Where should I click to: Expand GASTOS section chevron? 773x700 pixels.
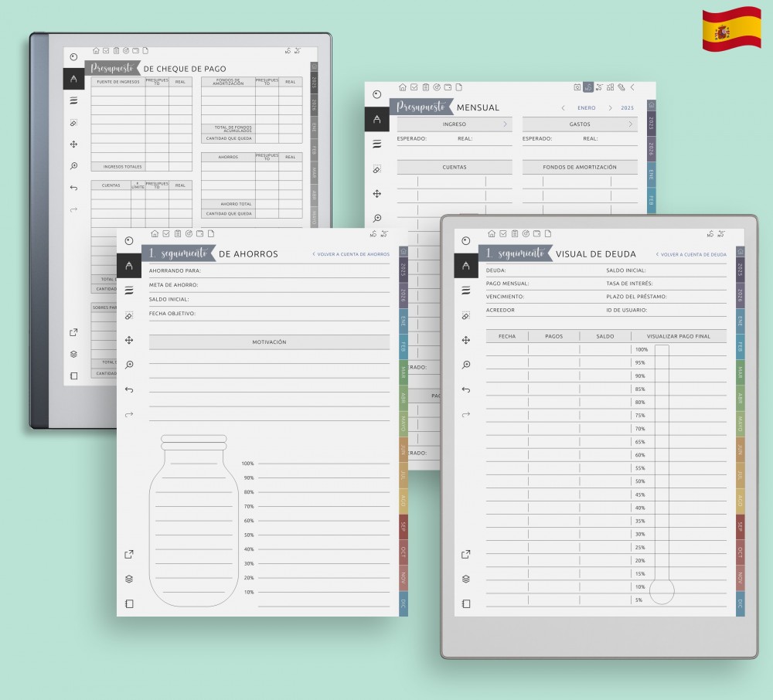[x=630, y=124]
